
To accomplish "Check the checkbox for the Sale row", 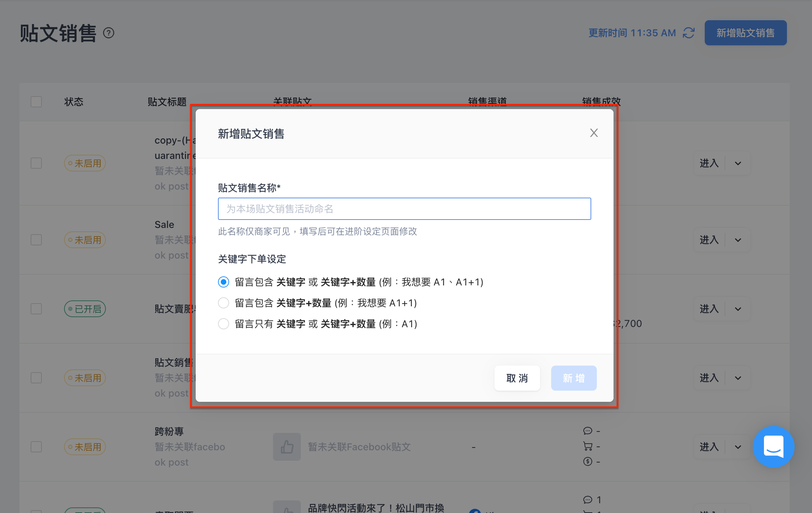I will point(36,240).
